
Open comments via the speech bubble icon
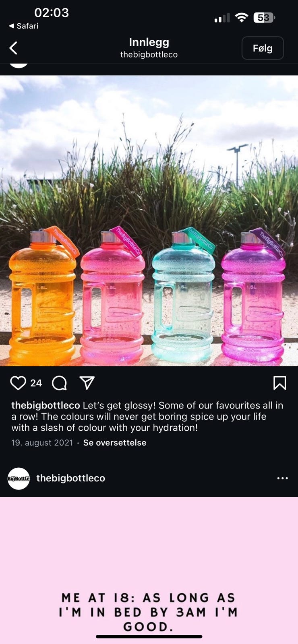(60, 383)
